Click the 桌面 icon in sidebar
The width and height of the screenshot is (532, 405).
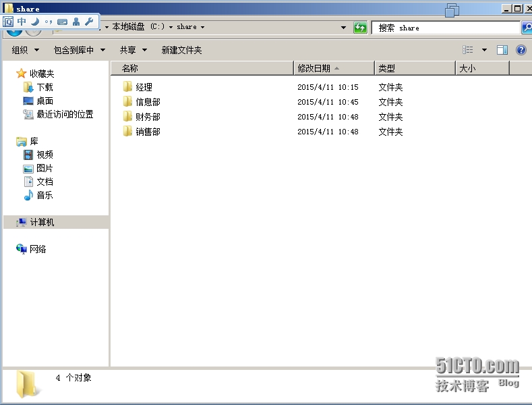[x=28, y=101]
